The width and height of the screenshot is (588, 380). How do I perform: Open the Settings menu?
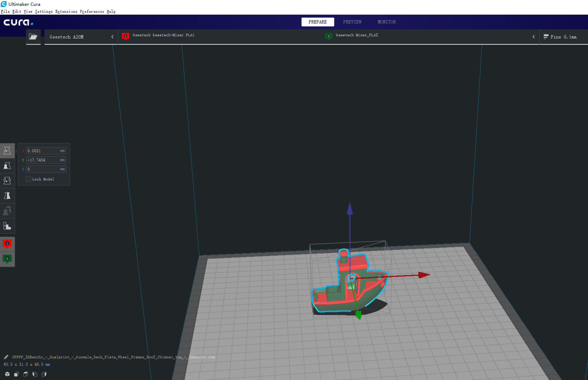point(44,11)
